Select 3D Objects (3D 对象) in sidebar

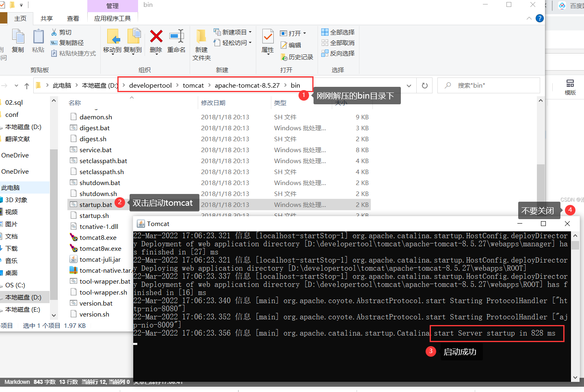(x=16, y=200)
